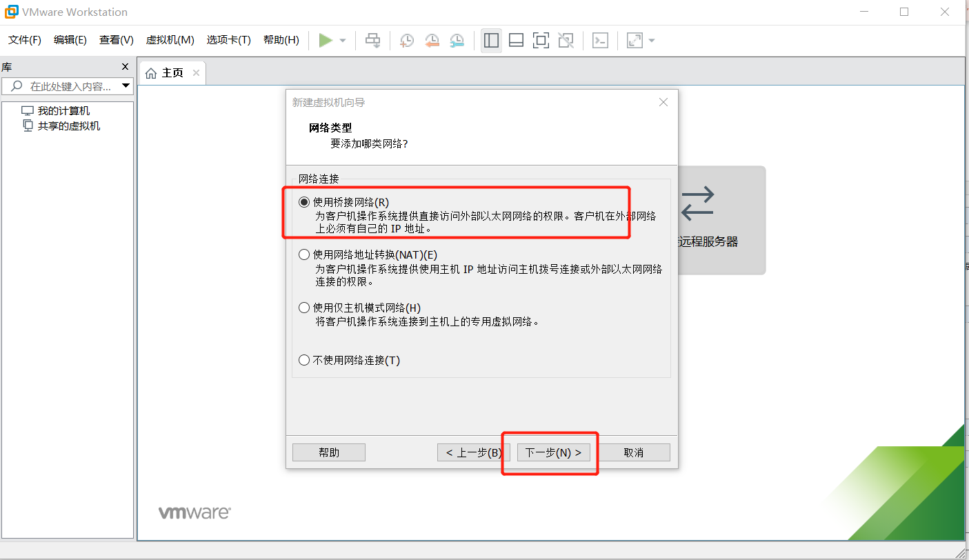
Task: Click the green power-on play icon
Action: (x=326, y=41)
